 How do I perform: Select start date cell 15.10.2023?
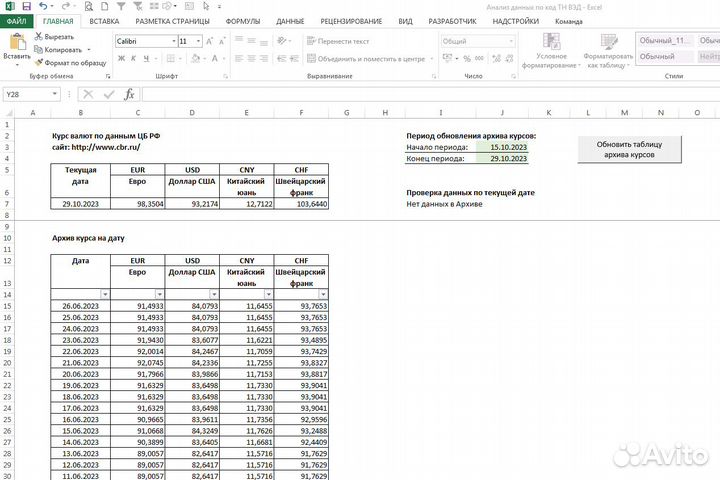[x=502, y=147]
